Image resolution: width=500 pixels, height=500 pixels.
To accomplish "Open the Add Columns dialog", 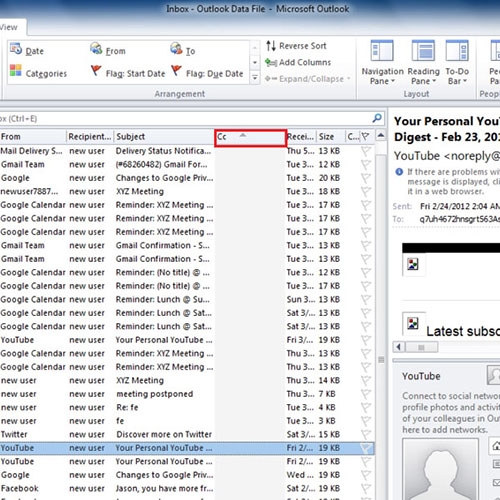I will pos(298,62).
